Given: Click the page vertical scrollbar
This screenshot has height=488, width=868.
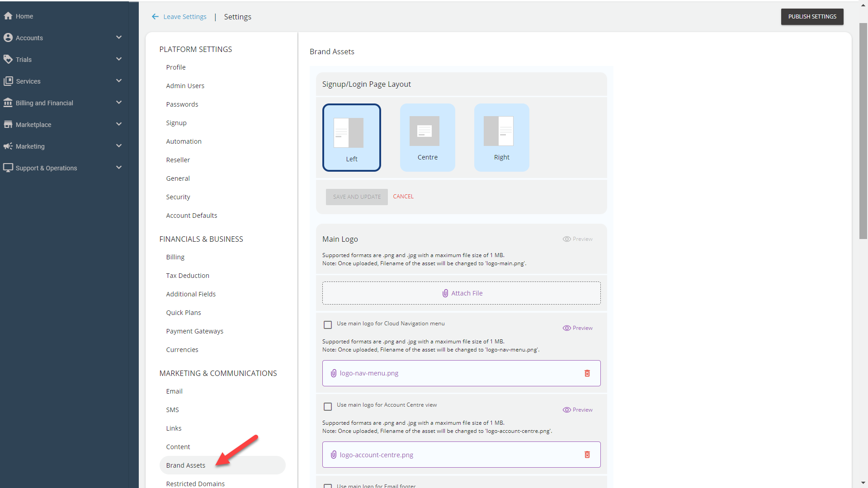Looking at the screenshot, I should tap(863, 131).
